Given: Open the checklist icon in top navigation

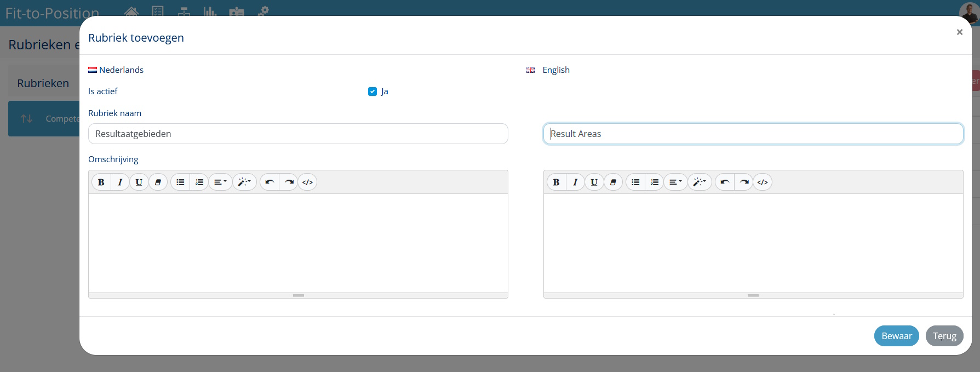Looking at the screenshot, I should [x=158, y=11].
